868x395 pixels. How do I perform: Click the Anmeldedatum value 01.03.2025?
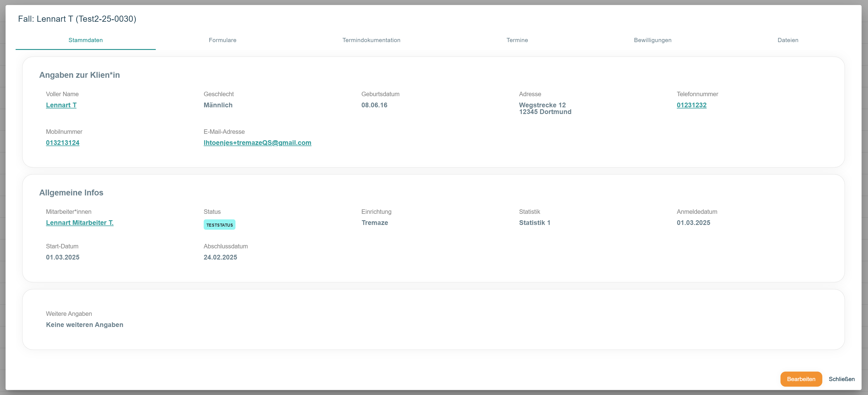[693, 223]
